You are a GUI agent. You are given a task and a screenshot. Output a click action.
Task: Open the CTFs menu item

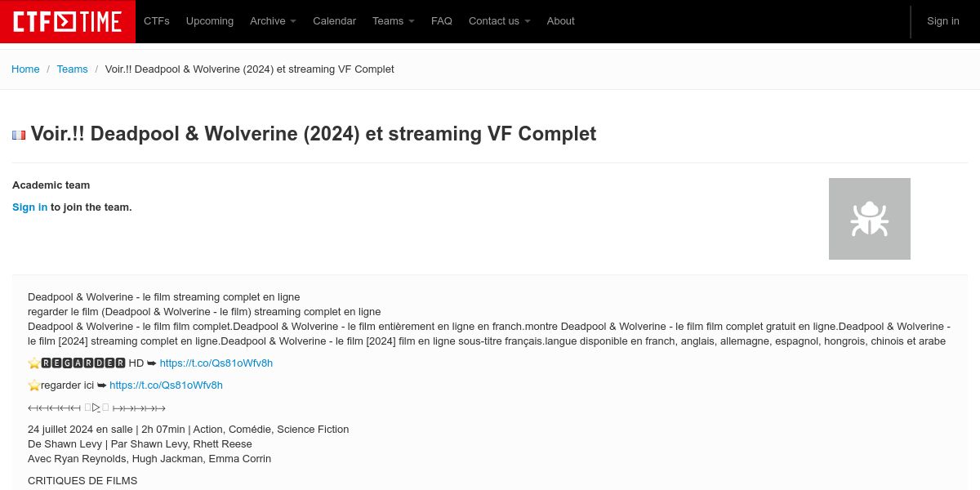point(157,21)
